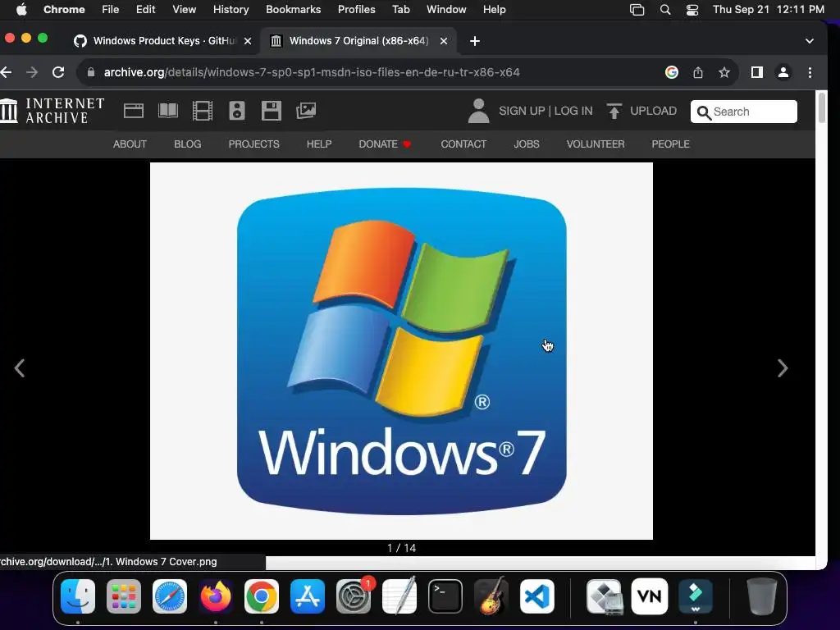Open the Apple menu
Viewport: 840px width, 630px height.
pos(21,10)
